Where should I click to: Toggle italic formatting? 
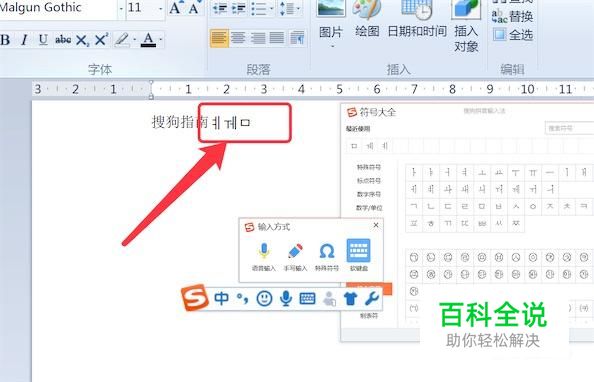(x=24, y=39)
